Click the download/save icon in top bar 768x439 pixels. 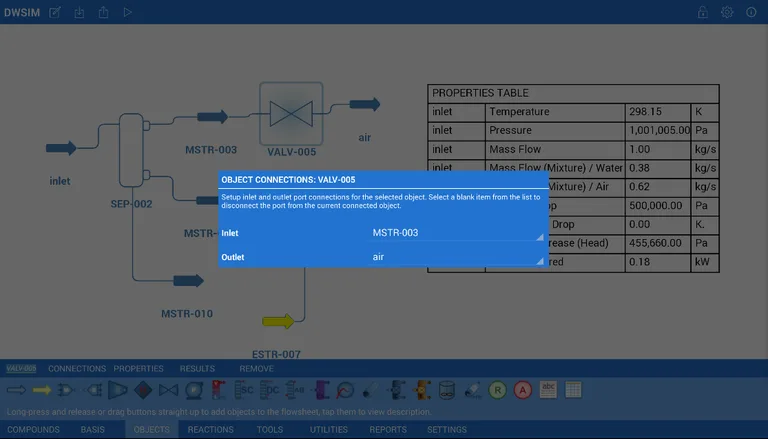pos(79,12)
